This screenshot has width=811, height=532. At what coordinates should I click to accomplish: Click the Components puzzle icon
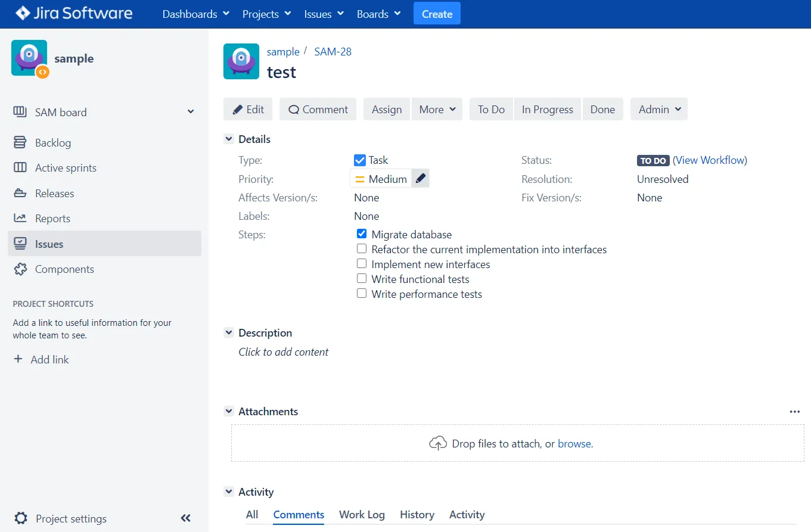(x=20, y=269)
